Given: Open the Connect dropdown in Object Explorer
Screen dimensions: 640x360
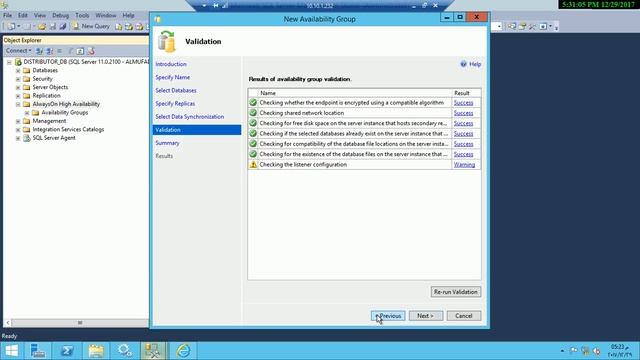Looking at the screenshot, I should click(x=18, y=51).
